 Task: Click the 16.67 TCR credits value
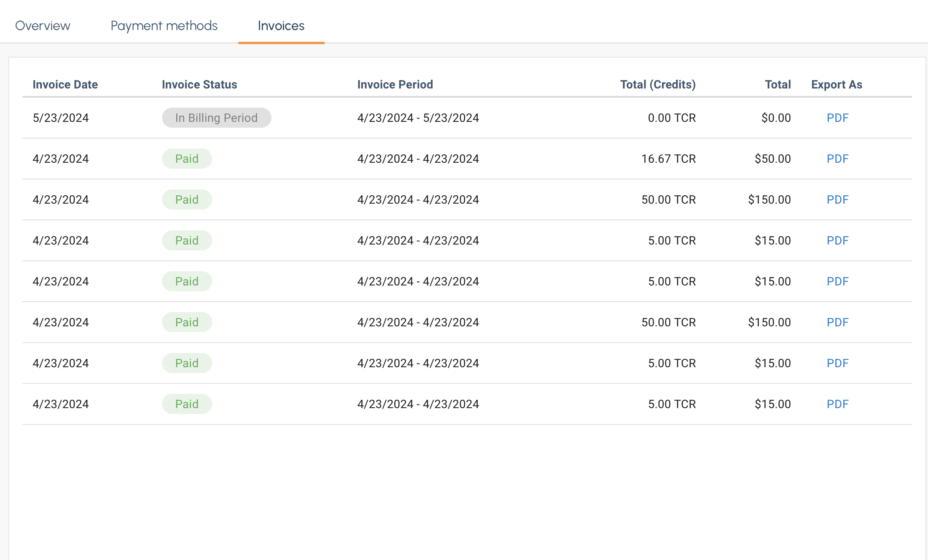pos(668,159)
